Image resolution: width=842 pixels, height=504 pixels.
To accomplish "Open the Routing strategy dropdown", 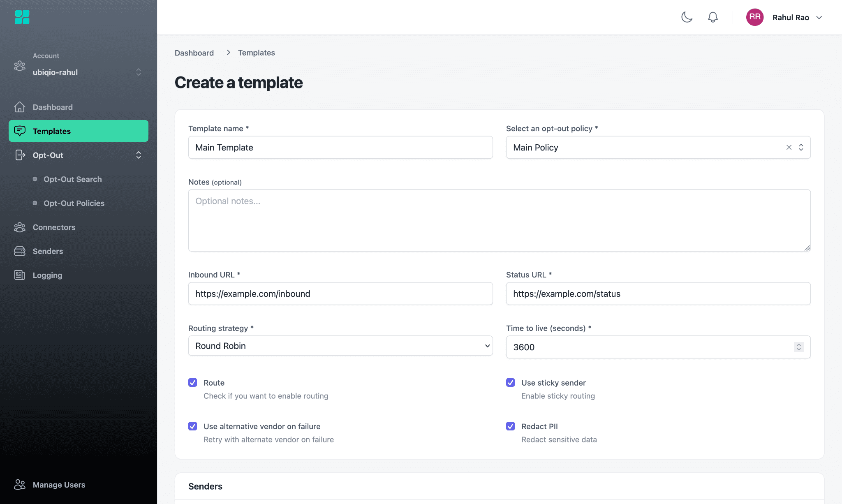I will [340, 346].
